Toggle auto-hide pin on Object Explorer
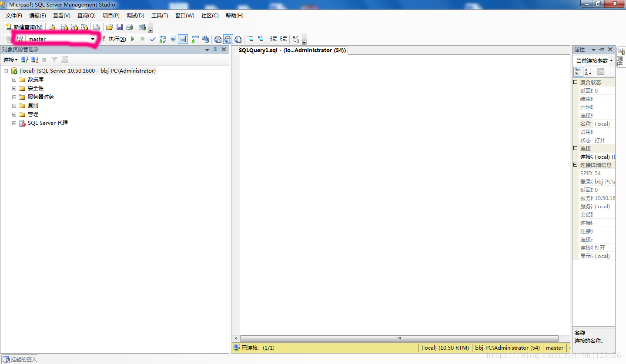 [215, 50]
